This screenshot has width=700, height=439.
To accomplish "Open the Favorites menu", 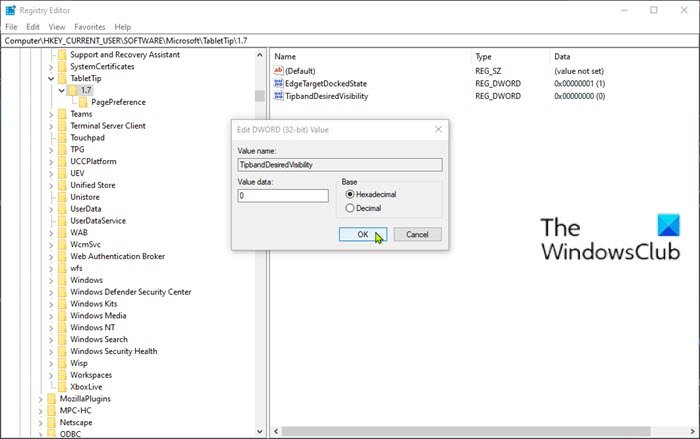I will [x=90, y=27].
